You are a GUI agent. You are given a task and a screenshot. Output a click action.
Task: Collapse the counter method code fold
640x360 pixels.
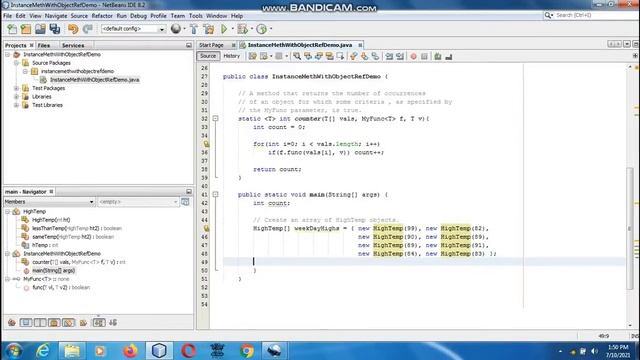pos(216,118)
